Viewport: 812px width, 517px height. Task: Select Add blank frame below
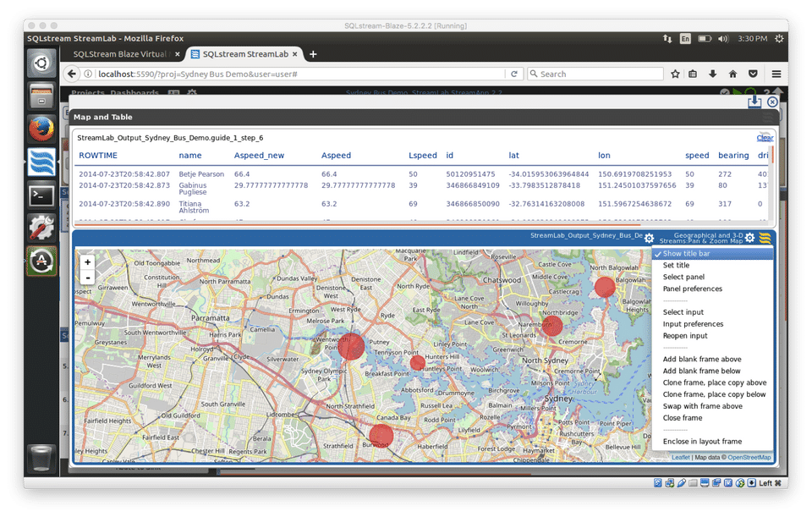coord(701,371)
